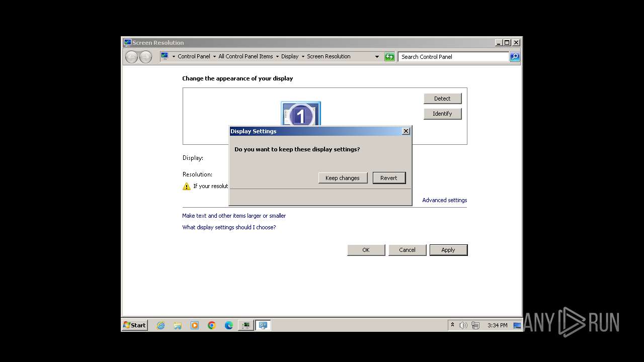Click the search magnifier icon

pyautogui.click(x=515, y=57)
